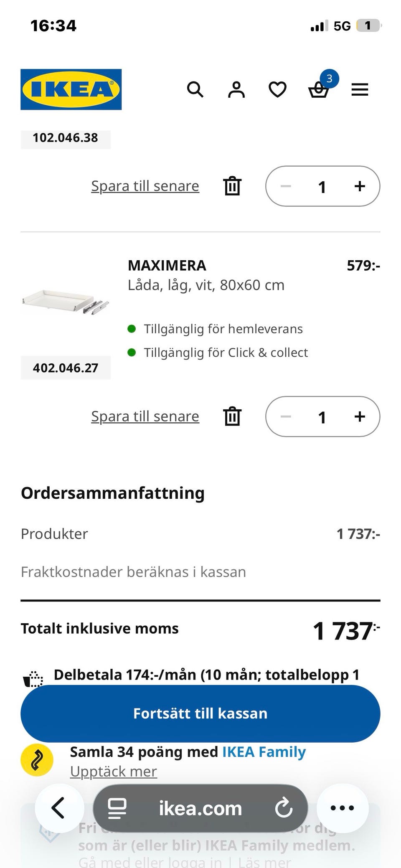This screenshot has height=868, width=401.
Task: Open the hamburger menu
Action: click(360, 89)
